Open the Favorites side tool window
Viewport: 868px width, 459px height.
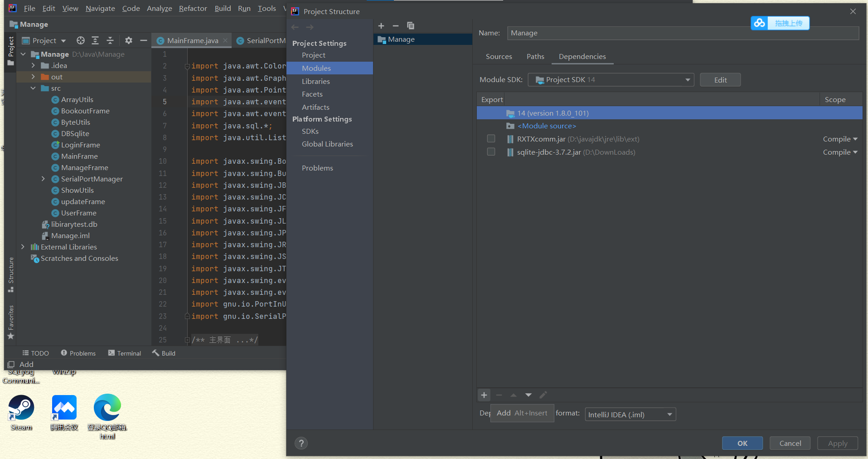click(11, 322)
